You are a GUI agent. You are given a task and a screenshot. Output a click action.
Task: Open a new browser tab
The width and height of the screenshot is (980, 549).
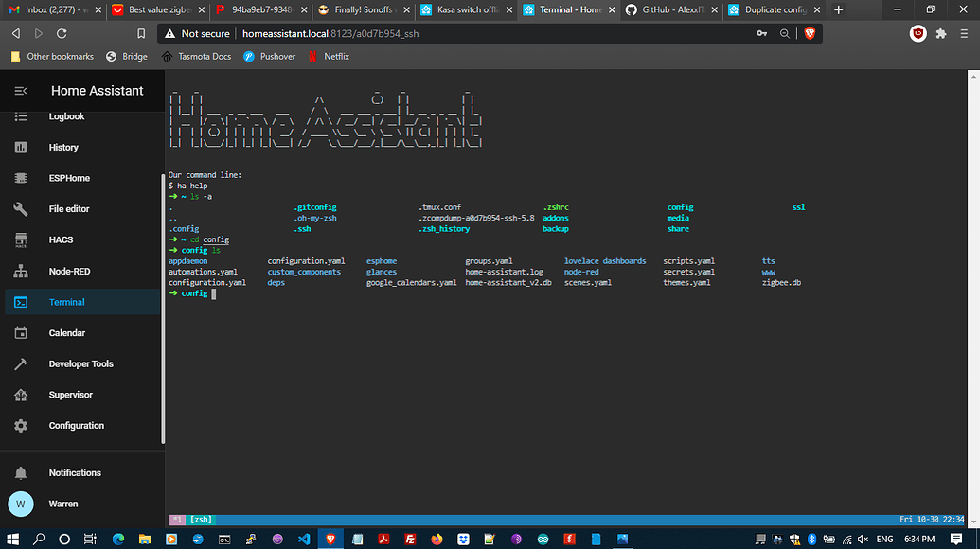(839, 9)
